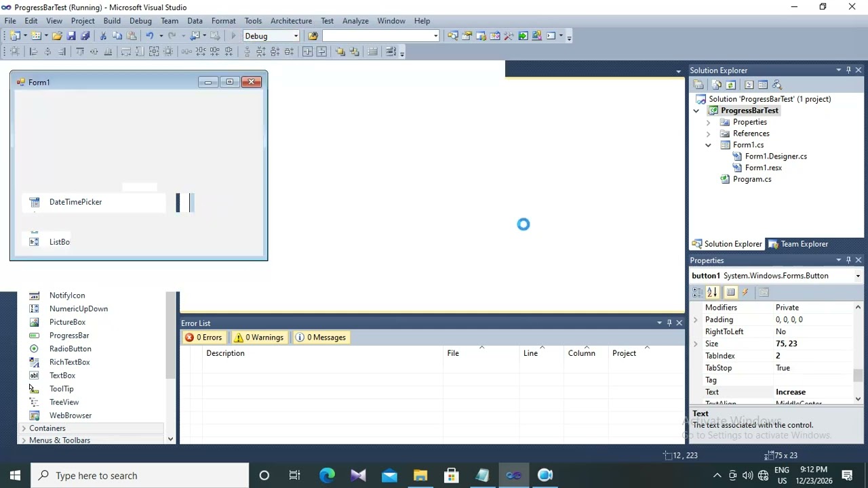Click the Properties grid scrollbar thumb
This screenshot has height=488, width=868.
click(858, 375)
